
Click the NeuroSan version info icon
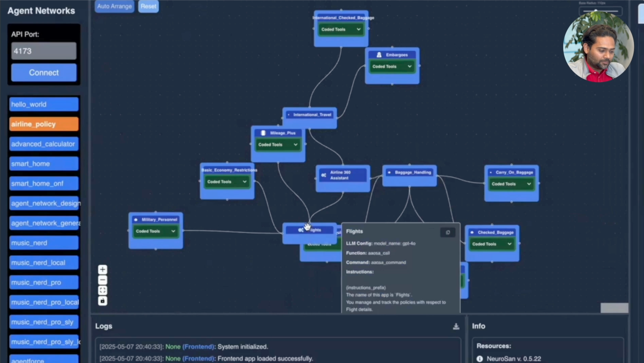479,359
